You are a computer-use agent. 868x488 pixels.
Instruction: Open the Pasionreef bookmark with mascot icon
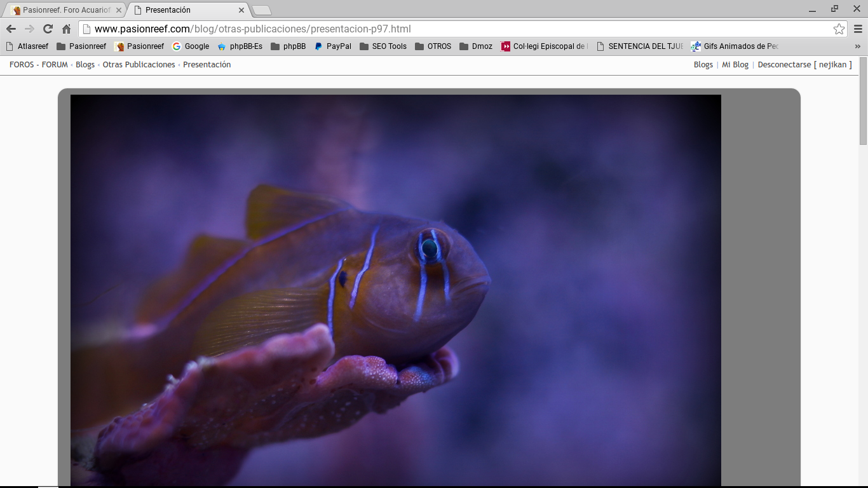pyautogui.click(x=139, y=46)
